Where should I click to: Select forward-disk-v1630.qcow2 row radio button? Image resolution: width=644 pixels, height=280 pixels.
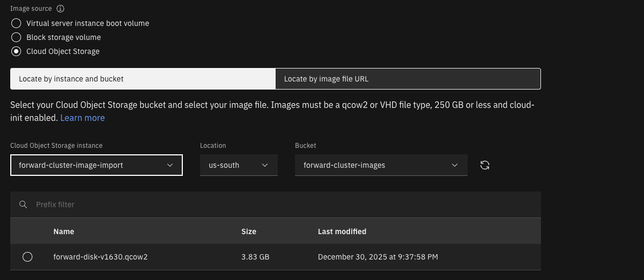(28, 257)
